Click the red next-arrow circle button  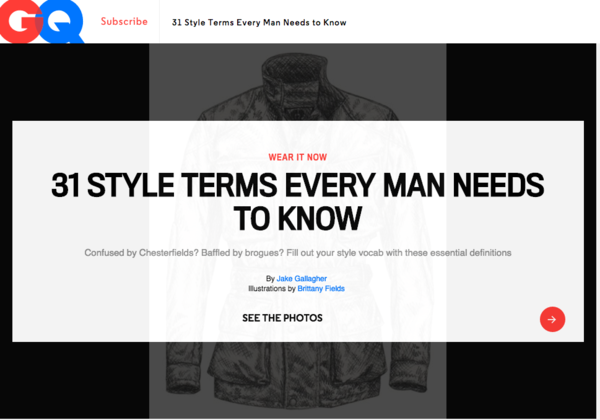coord(552,319)
